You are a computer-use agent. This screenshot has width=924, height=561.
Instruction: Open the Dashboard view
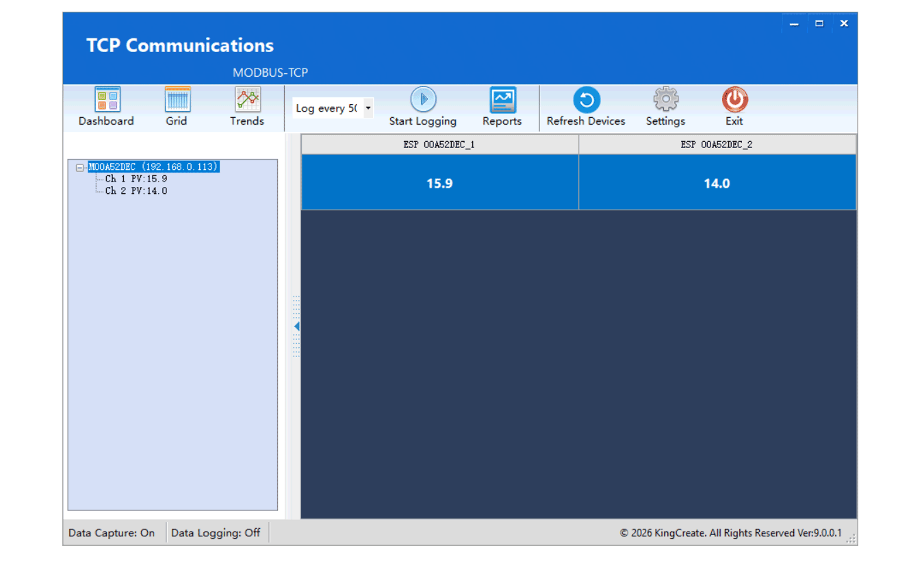tap(106, 107)
